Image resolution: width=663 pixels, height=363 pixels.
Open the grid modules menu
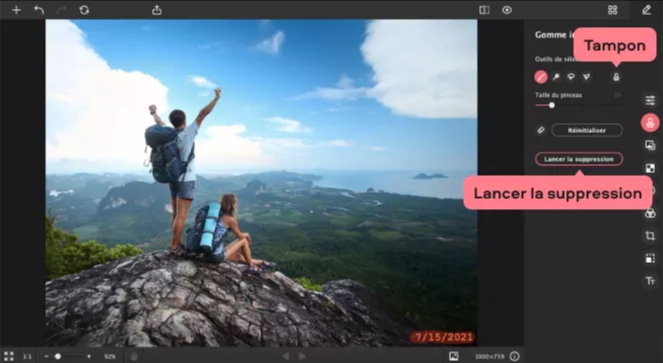click(612, 10)
